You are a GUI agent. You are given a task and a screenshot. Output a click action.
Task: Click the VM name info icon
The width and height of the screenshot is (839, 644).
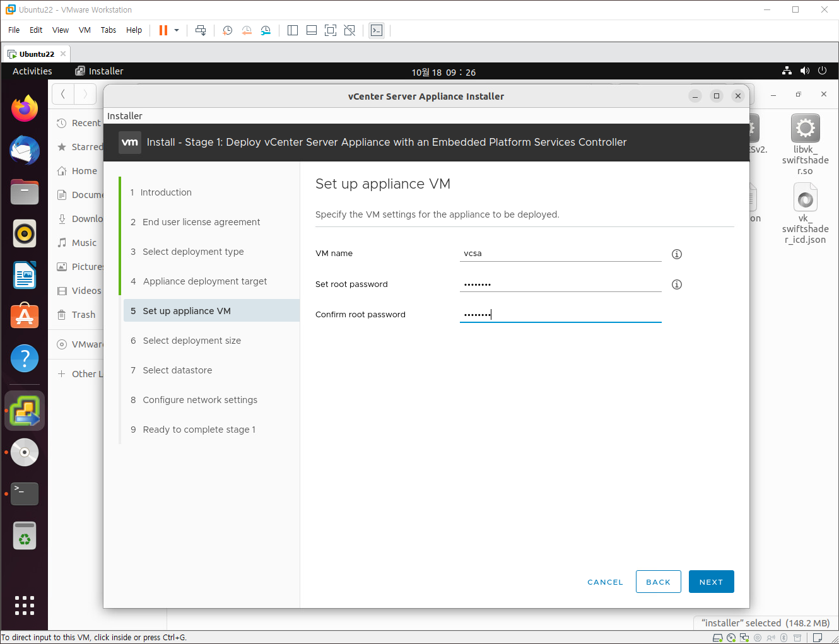pos(677,254)
